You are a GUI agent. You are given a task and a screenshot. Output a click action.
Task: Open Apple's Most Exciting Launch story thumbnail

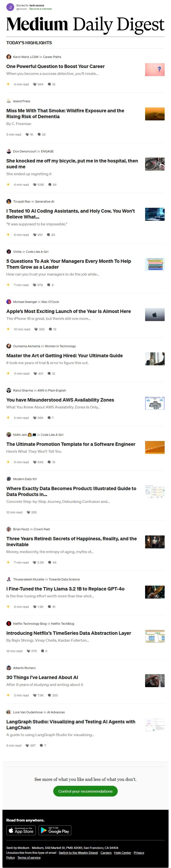(x=155, y=314)
